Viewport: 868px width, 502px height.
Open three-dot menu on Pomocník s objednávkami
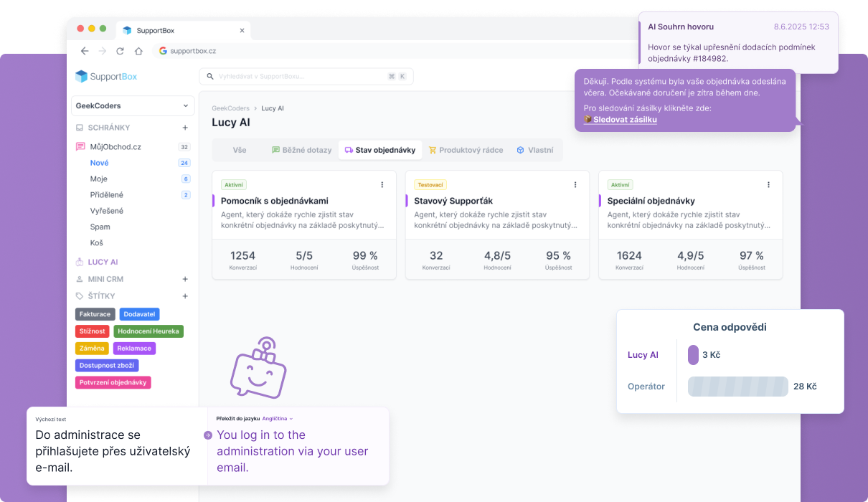point(382,184)
